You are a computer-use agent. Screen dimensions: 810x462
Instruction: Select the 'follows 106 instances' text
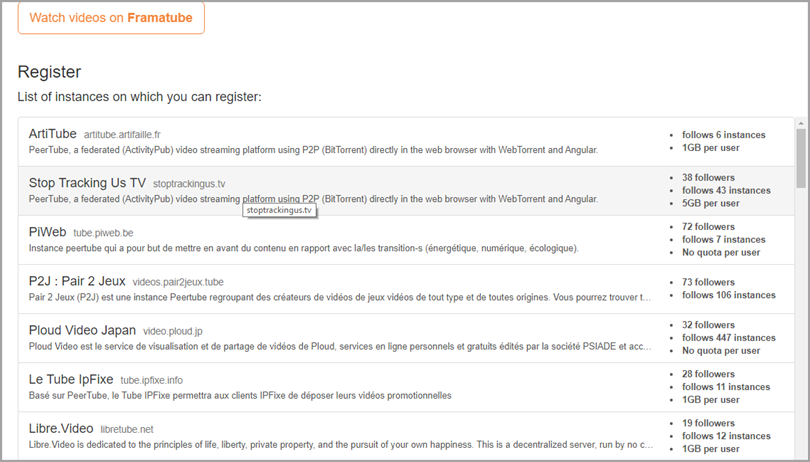coord(729,295)
